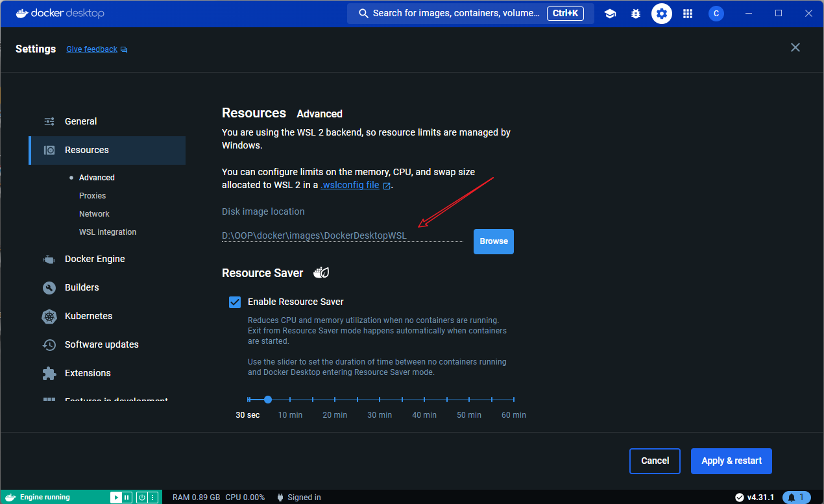Click the Resource Saver heading
This screenshot has width=824, height=504.
[x=263, y=273]
